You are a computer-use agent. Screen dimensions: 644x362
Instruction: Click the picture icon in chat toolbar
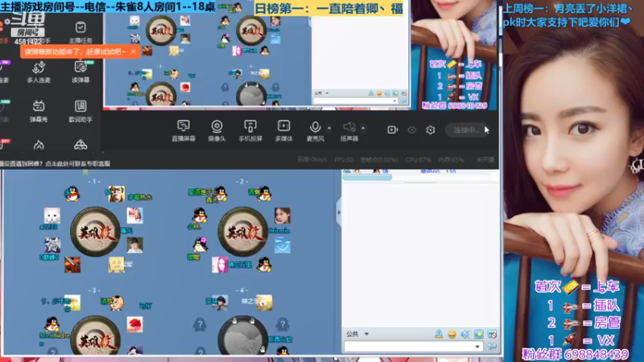click(479, 334)
